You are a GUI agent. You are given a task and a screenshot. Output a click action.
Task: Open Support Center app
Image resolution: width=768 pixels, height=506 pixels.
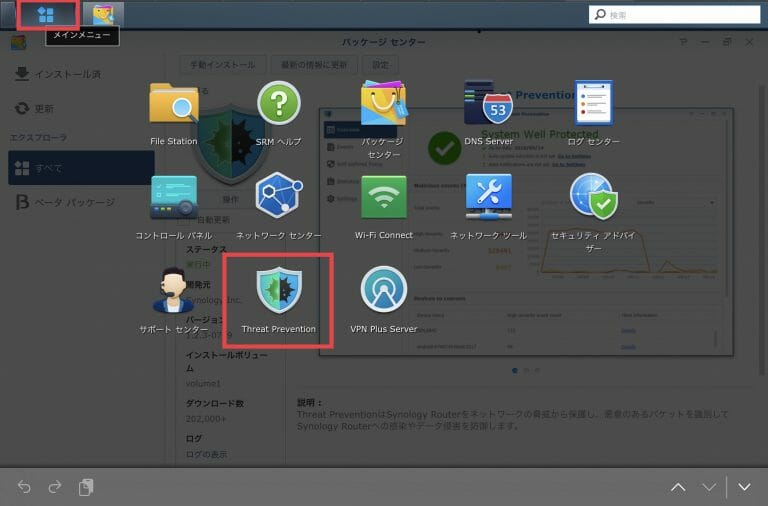point(173,301)
